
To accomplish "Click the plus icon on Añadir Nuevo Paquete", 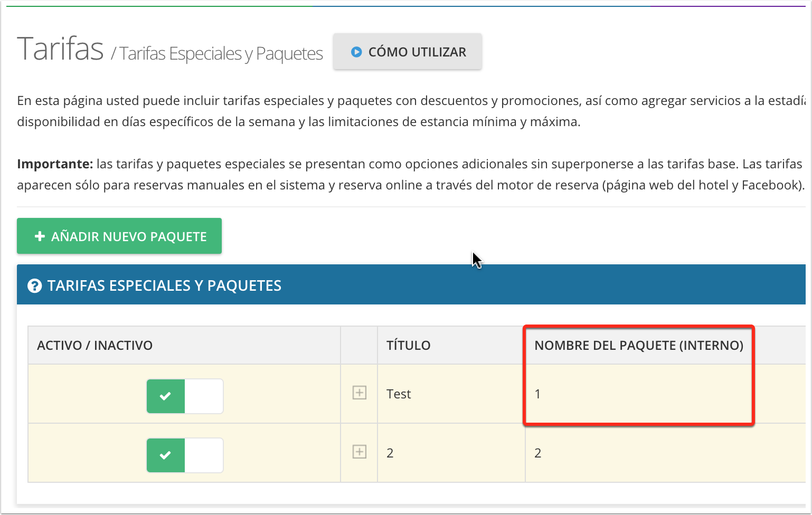I will tap(40, 236).
